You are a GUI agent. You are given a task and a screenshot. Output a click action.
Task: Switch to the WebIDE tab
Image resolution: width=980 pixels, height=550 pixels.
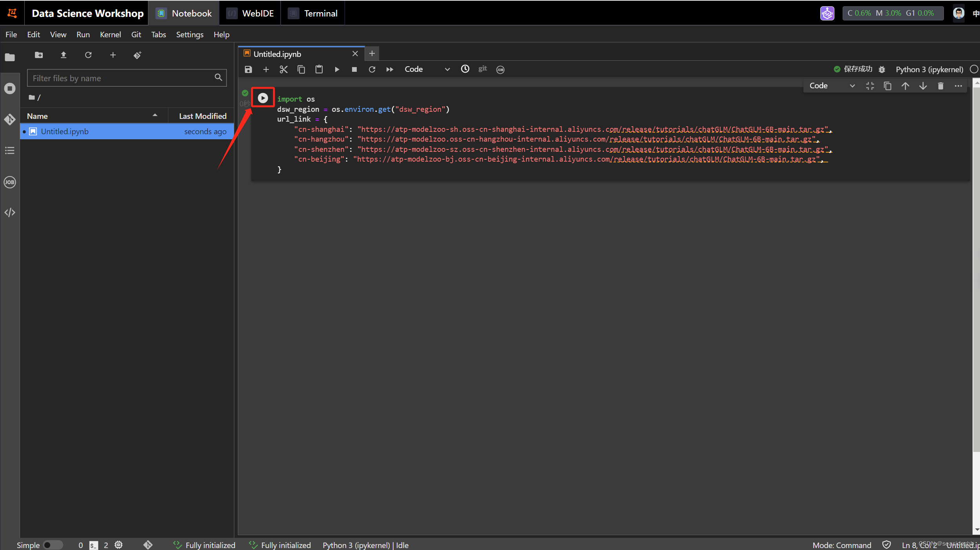click(250, 13)
